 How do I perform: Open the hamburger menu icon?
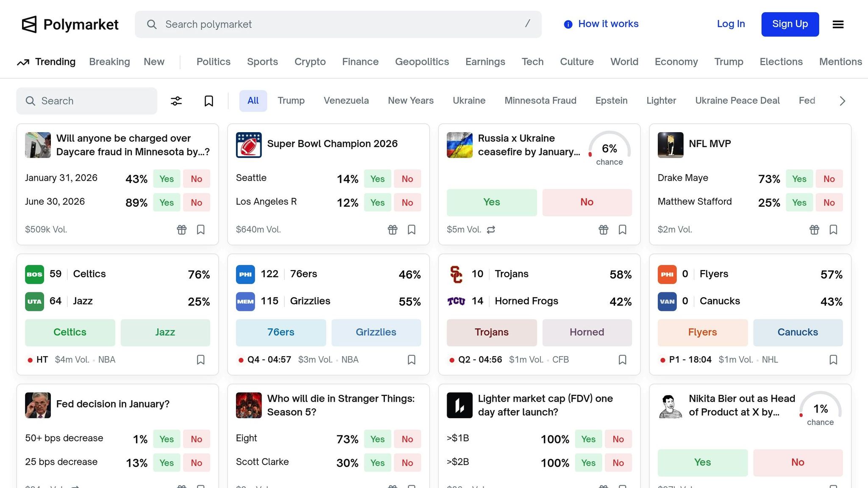[x=838, y=25]
